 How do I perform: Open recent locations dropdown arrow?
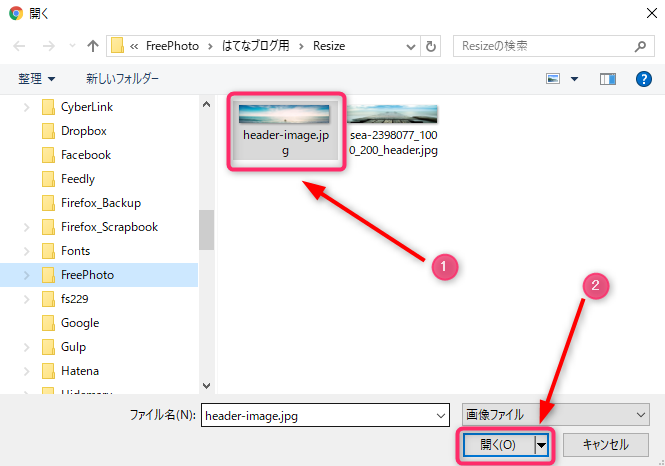click(72, 46)
